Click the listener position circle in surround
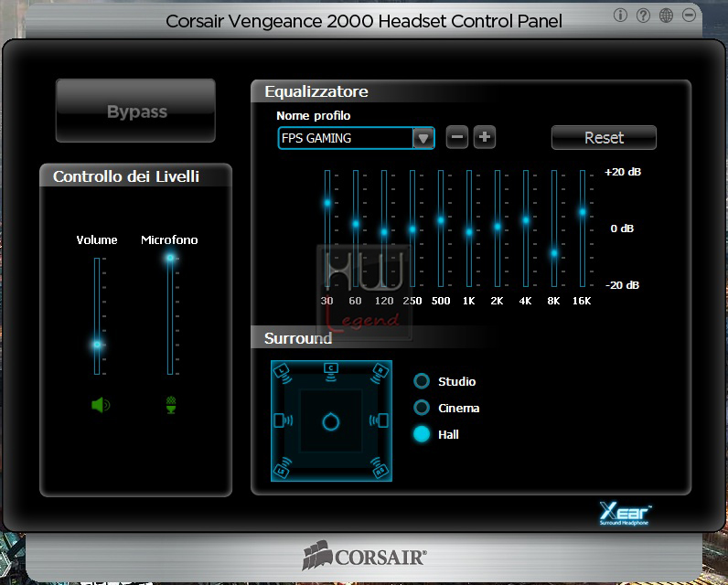The height and width of the screenshot is (585, 728). [x=331, y=421]
